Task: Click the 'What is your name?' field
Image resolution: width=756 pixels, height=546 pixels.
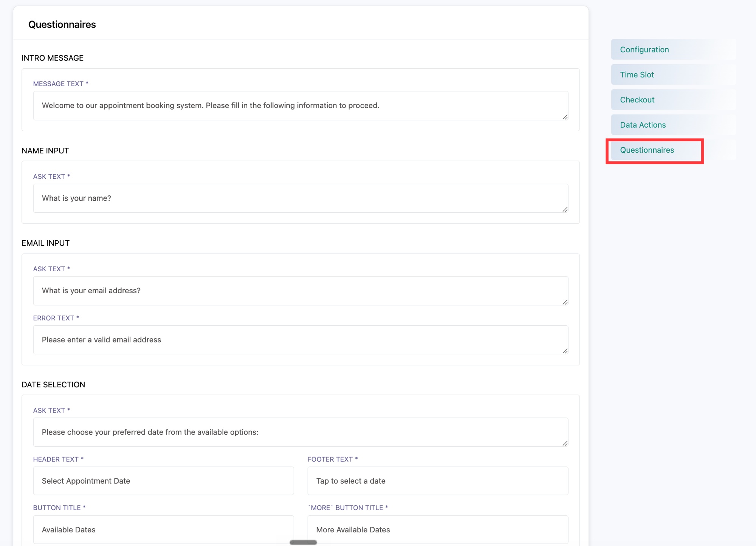Action: tap(301, 198)
